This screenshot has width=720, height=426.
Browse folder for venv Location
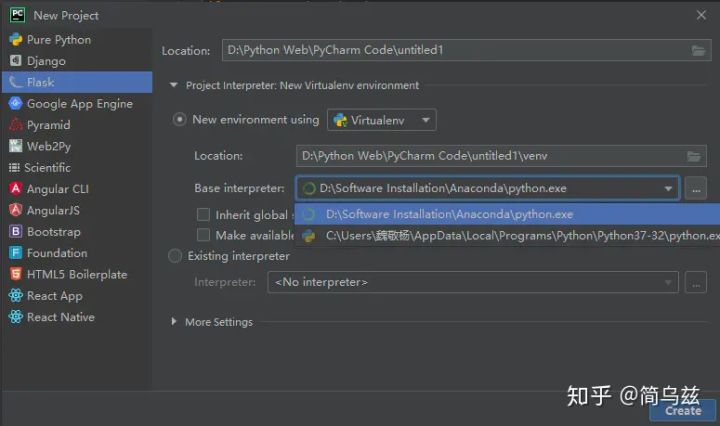[x=694, y=156]
